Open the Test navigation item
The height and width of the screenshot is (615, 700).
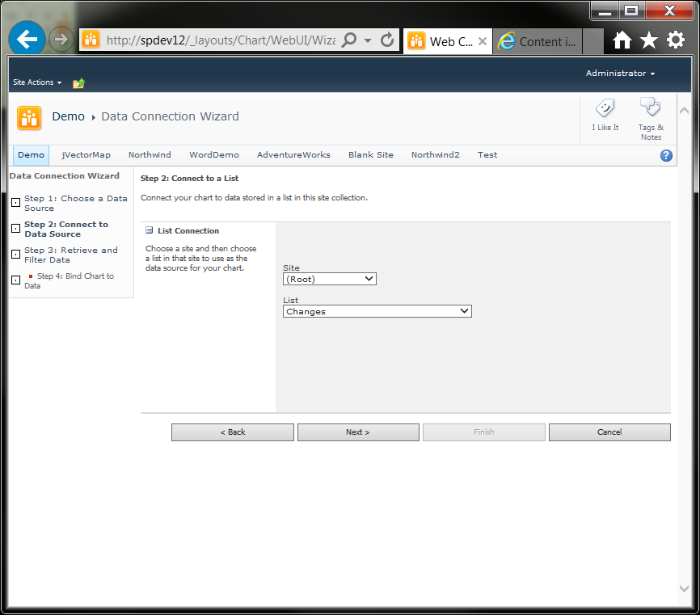(x=487, y=155)
